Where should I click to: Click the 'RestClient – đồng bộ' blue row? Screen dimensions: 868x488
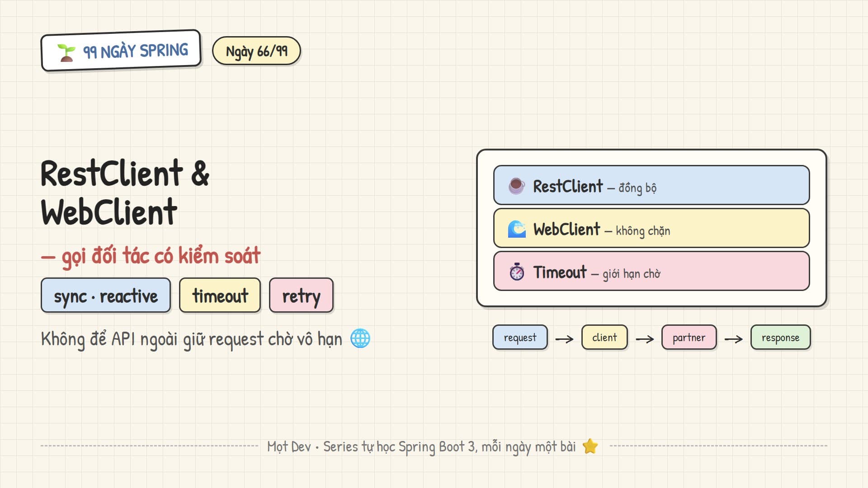coord(651,185)
